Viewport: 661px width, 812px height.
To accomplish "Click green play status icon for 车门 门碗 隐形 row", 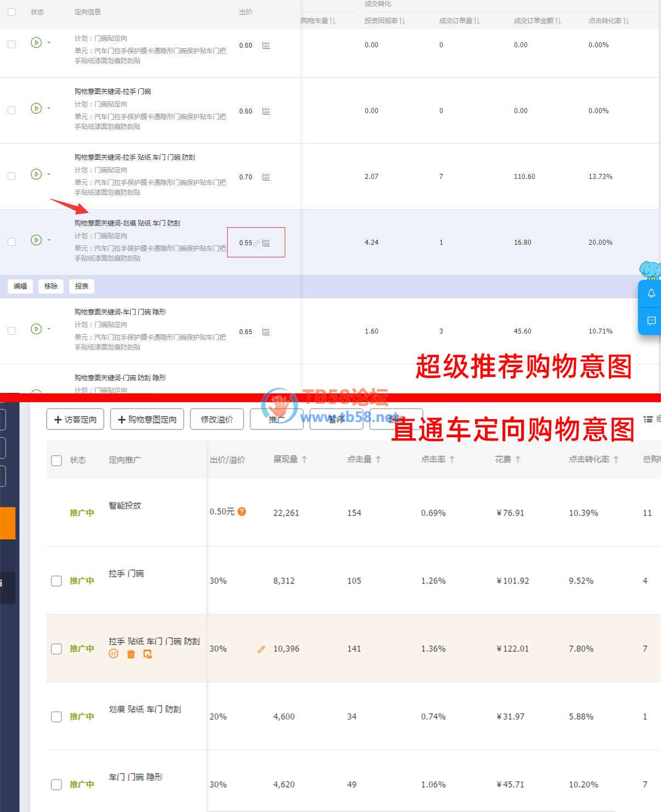I will click(x=36, y=329).
